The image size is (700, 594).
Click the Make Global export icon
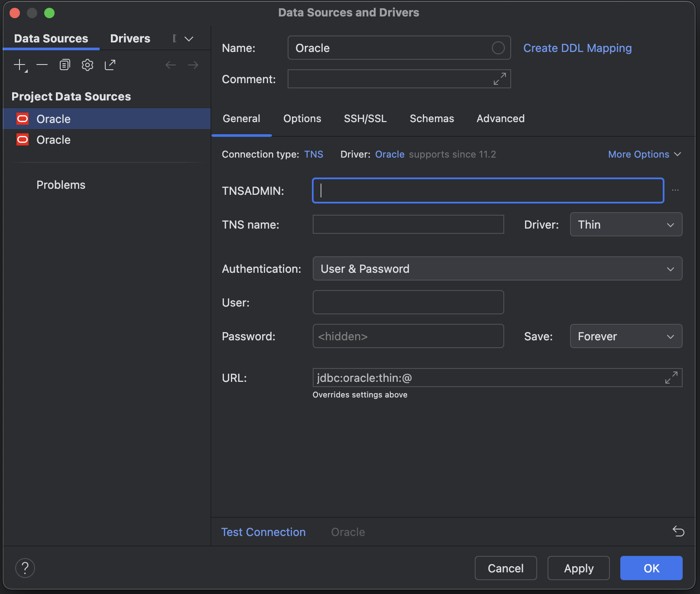(110, 65)
